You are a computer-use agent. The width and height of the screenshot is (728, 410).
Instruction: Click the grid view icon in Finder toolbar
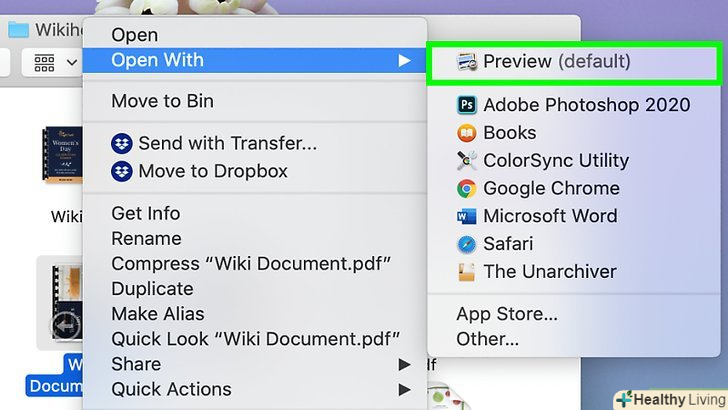45,63
